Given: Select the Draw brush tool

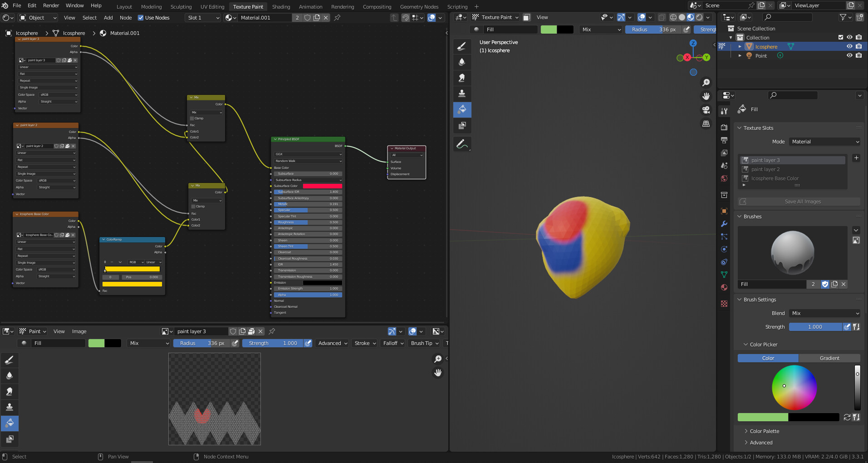Looking at the screenshot, I should (462, 45).
